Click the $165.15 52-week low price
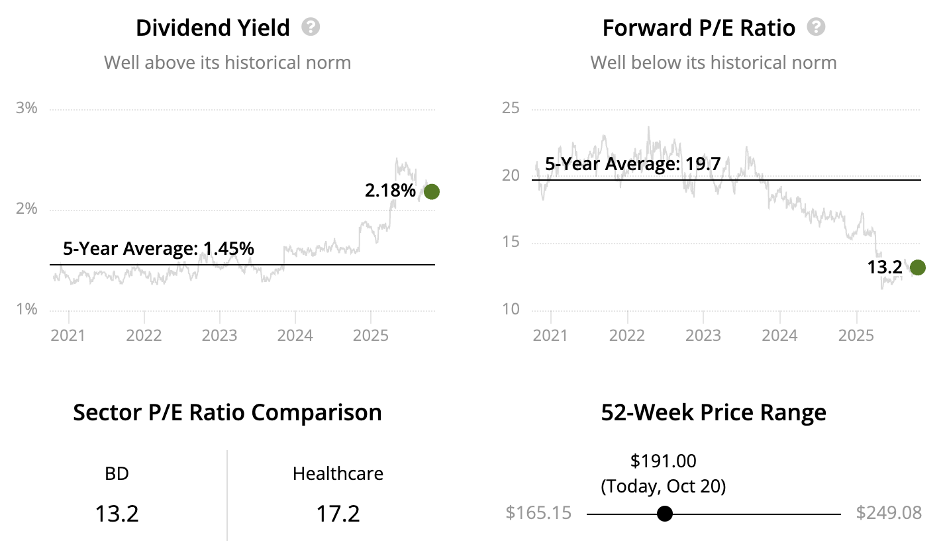The width and height of the screenshot is (943, 560). point(538,513)
